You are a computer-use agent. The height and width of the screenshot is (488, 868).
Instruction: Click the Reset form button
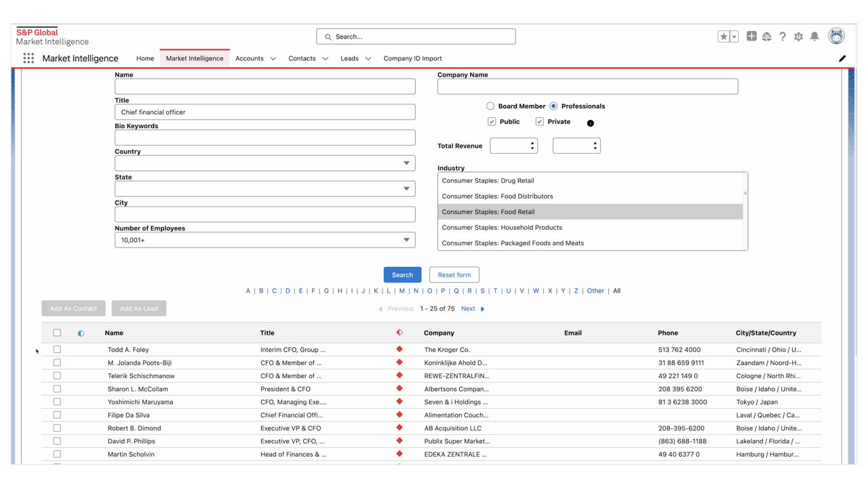coord(454,274)
